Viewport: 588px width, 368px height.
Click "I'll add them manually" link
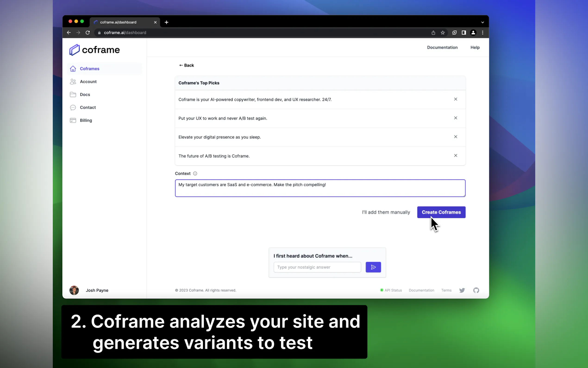386,212
